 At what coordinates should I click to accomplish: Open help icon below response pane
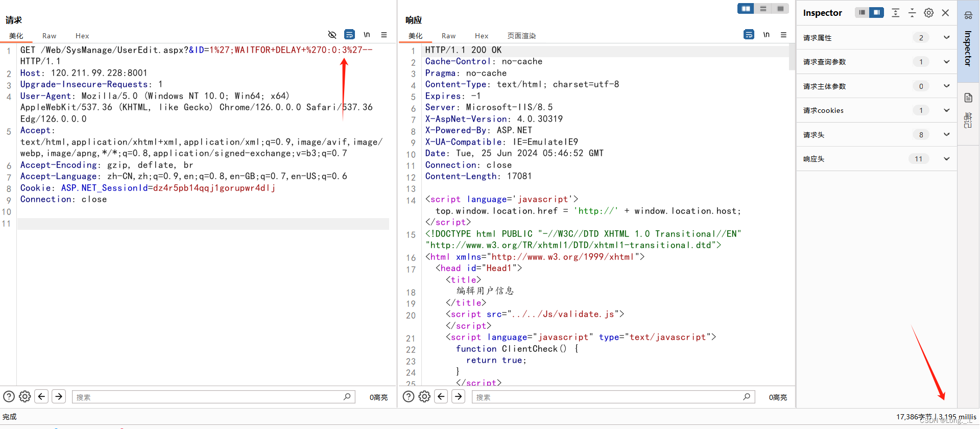[x=409, y=396]
